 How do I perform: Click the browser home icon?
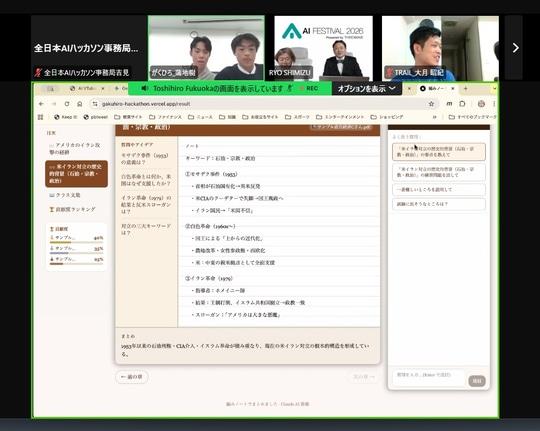(80, 104)
